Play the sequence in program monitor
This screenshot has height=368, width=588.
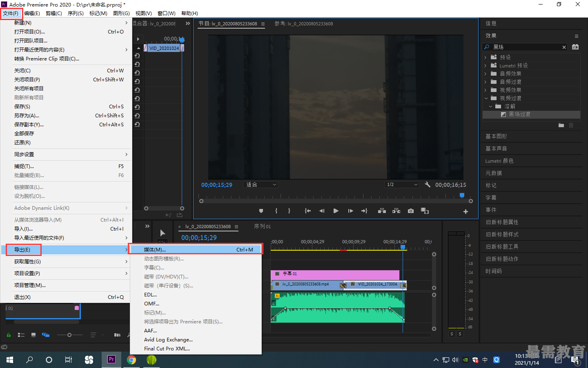(336, 211)
